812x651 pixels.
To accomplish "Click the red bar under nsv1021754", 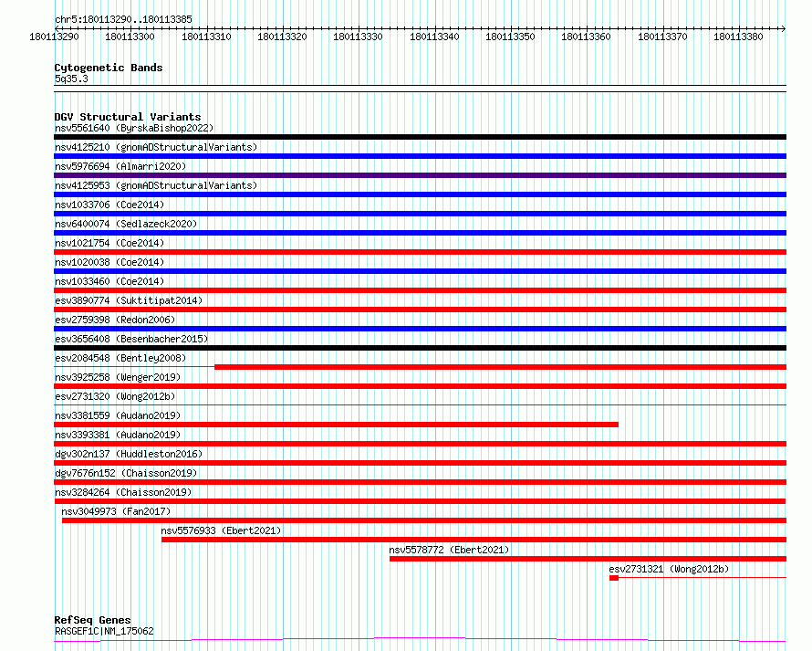I will coord(420,252).
